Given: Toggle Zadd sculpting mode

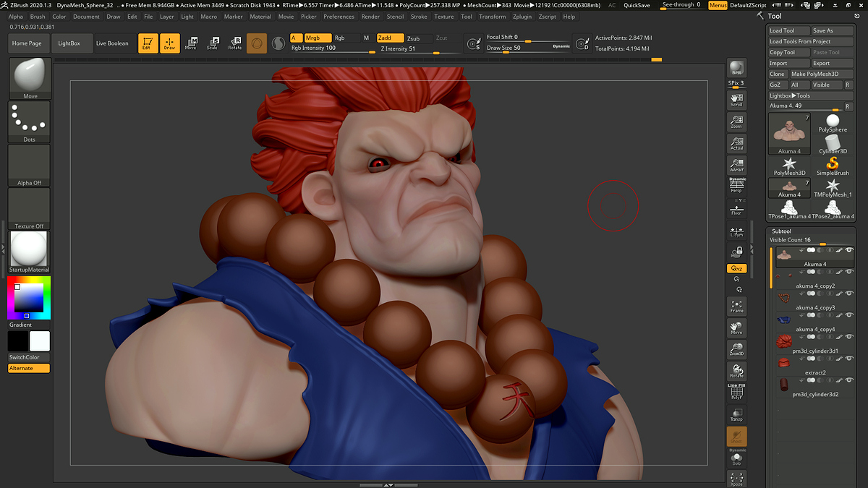Looking at the screenshot, I should pos(389,37).
